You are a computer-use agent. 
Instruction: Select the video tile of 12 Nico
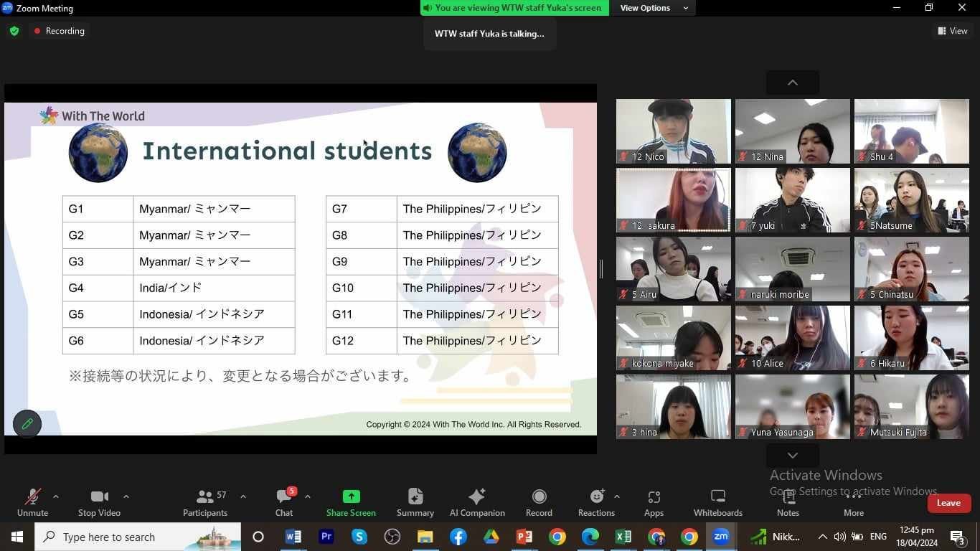674,131
